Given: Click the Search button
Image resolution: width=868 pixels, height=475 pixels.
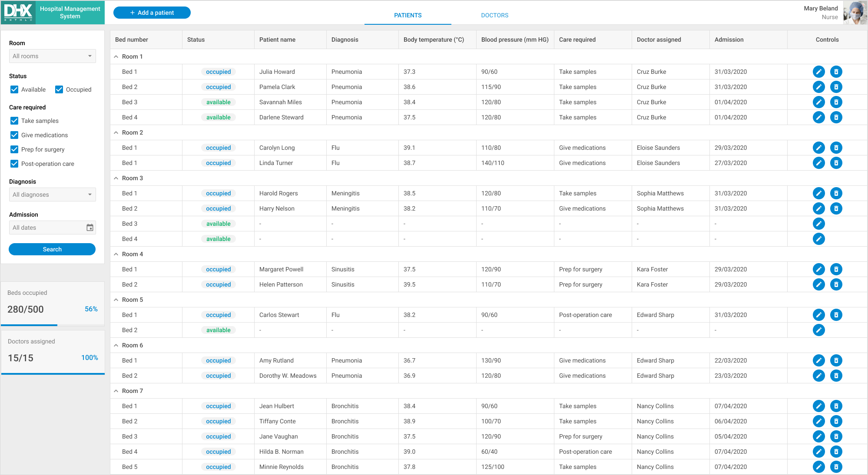Looking at the screenshot, I should (x=52, y=249).
